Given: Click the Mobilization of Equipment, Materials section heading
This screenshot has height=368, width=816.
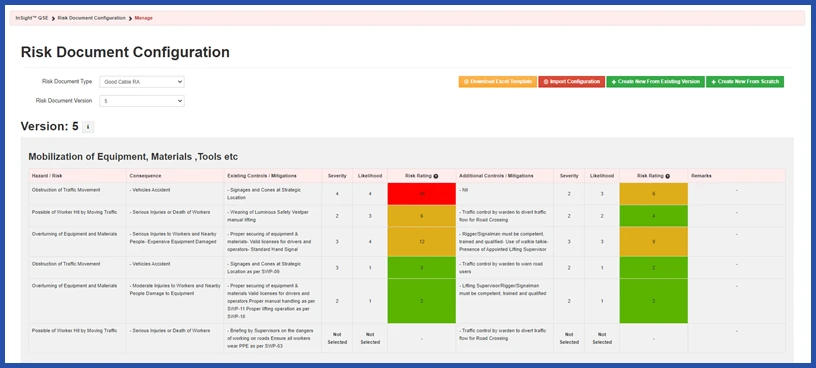Looking at the screenshot, I should (x=133, y=157).
